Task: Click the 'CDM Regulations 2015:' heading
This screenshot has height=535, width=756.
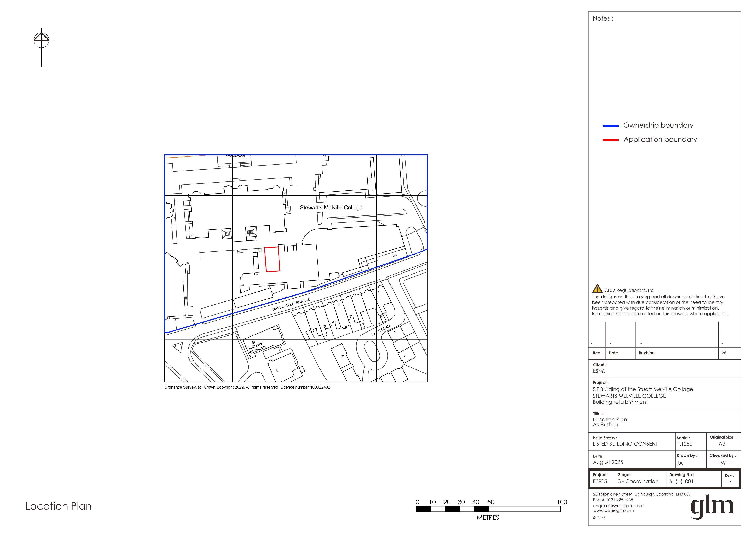Action: tap(629, 290)
